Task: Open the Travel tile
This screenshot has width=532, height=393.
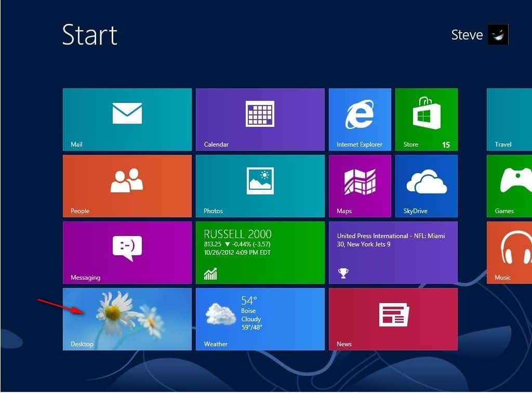Action: 509,120
